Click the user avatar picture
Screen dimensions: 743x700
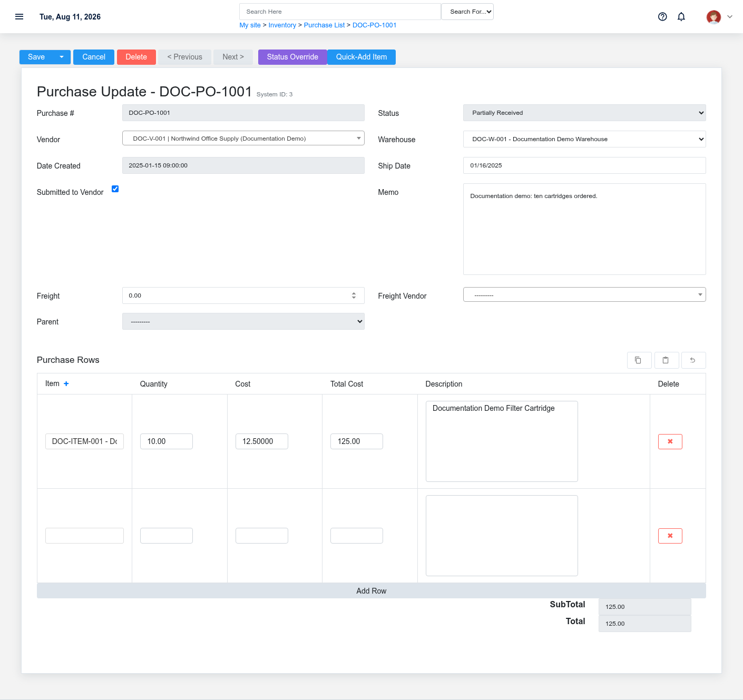pyautogui.click(x=713, y=17)
